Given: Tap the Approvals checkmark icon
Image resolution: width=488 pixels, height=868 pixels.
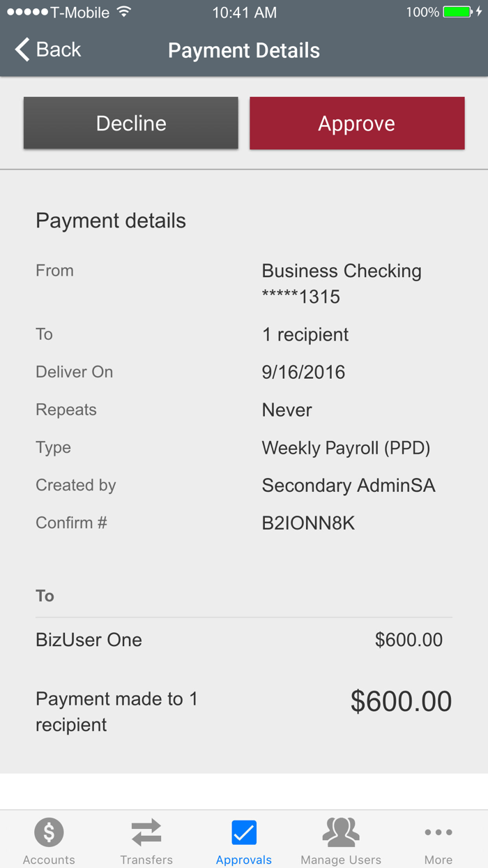Looking at the screenshot, I should click(244, 832).
